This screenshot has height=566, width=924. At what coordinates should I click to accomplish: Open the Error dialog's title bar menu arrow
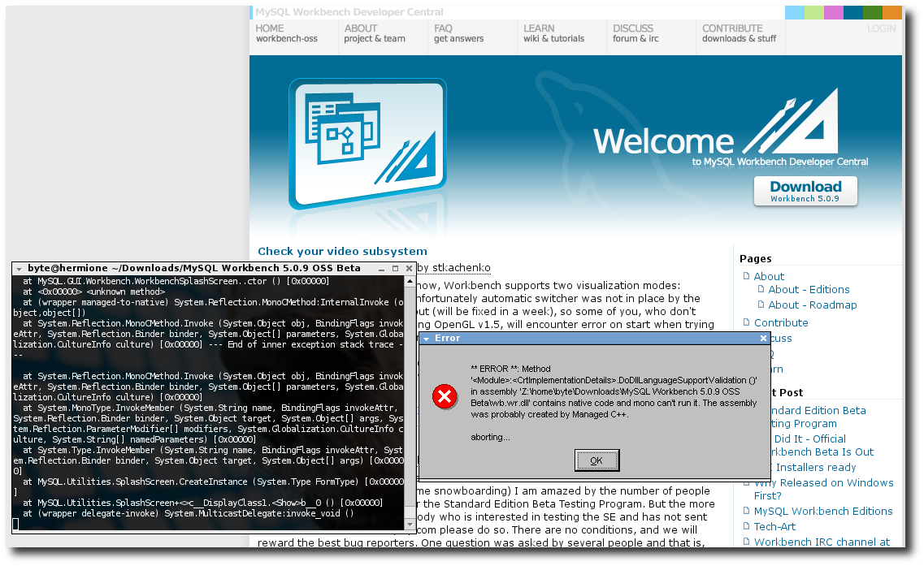click(x=426, y=339)
